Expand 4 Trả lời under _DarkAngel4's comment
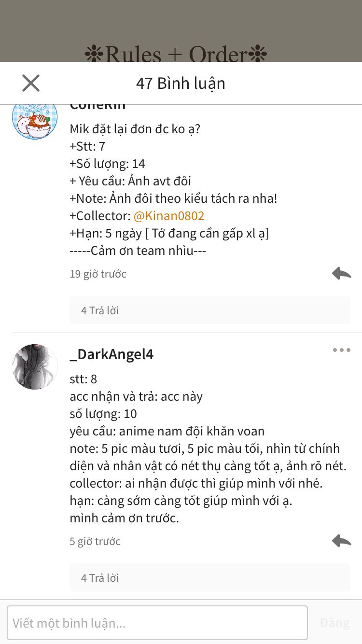The height and width of the screenshot is (644, 362). [210, 578]
